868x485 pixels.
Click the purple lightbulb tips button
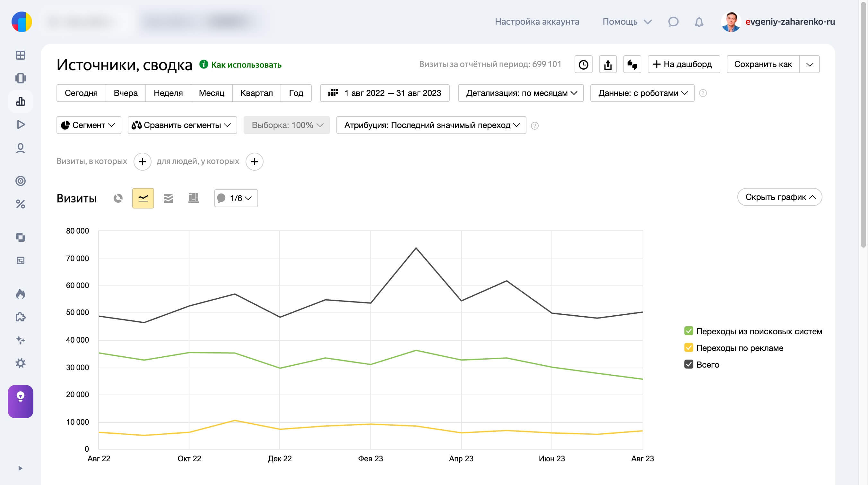tap(21, 402)
